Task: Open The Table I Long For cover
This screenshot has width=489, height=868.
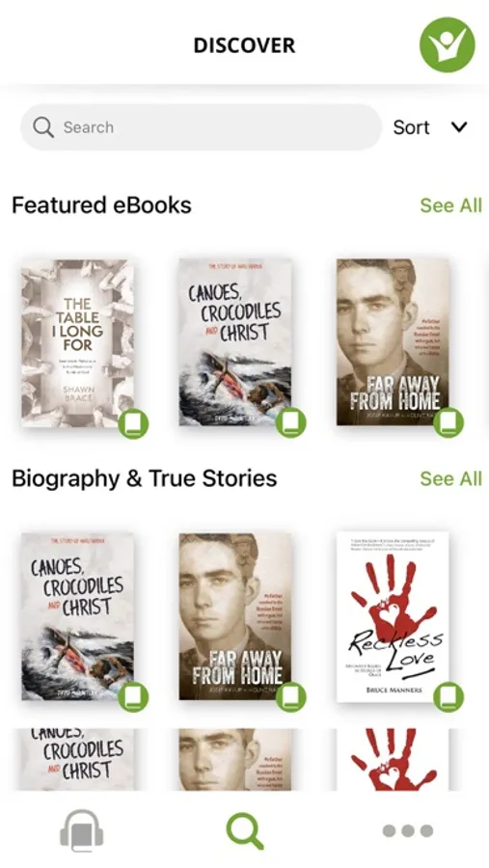Action: 77,343
